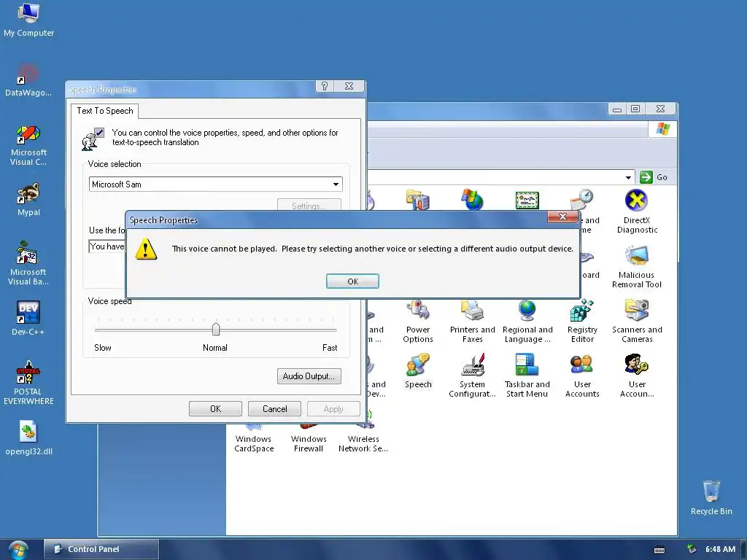Click the preview voice text field

coord(107,246)
